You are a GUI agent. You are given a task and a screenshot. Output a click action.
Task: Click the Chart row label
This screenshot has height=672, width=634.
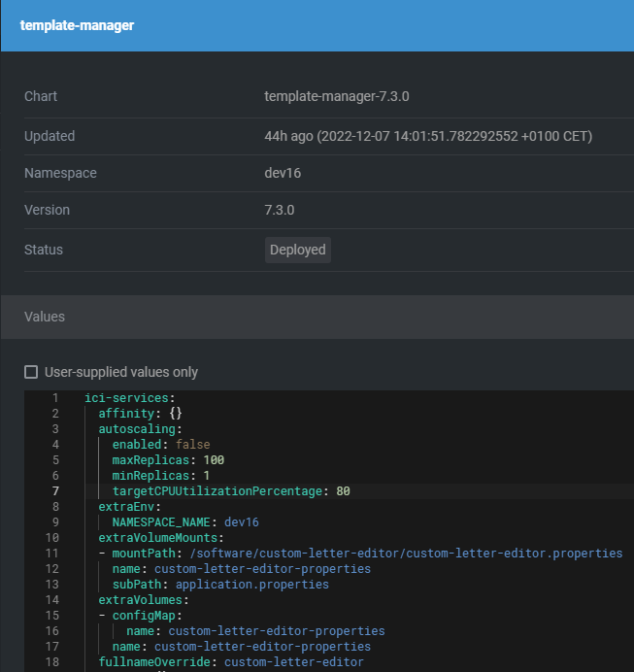41,96
